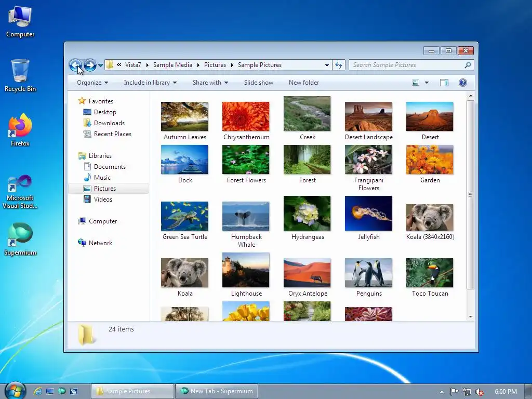Select Network in navigation pane
The width and height of the screenshot is (532, 399).
click(x=95, y=243)
